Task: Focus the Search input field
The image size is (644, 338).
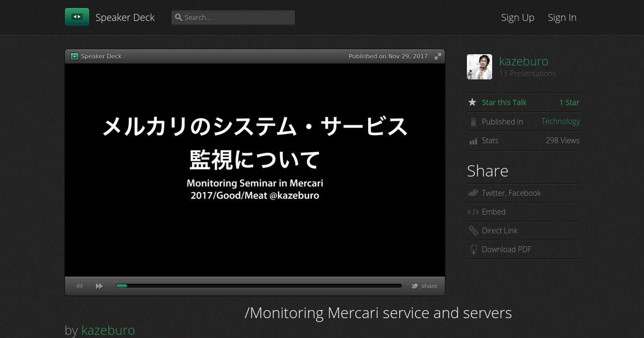Action: pyautogui.click(x=233, y=17)
